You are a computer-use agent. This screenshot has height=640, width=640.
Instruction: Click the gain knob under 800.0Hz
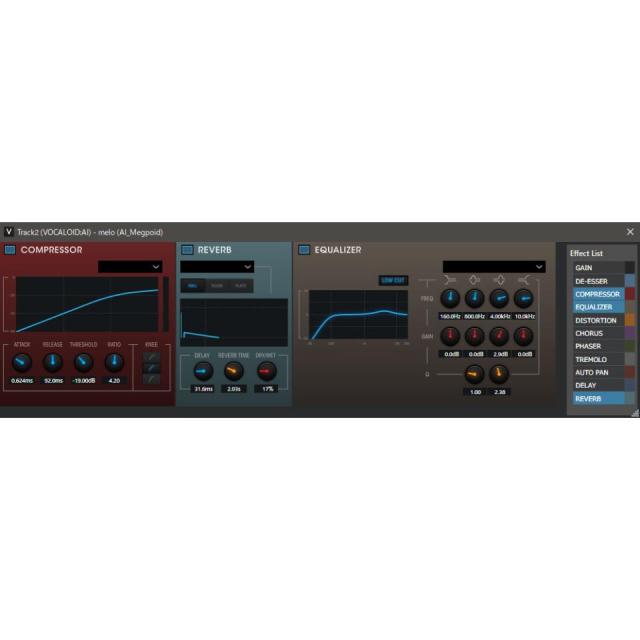point(474,336)
